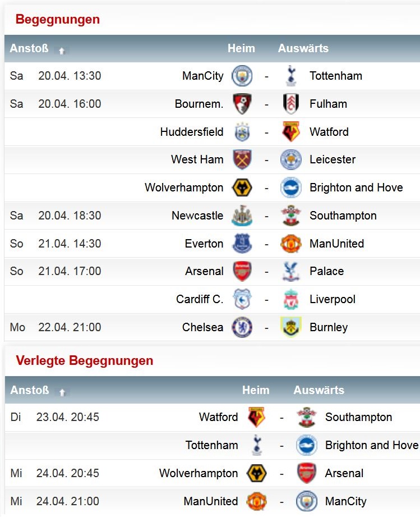
Task: Open the Palace team link
Action: (x=326, y=271)
